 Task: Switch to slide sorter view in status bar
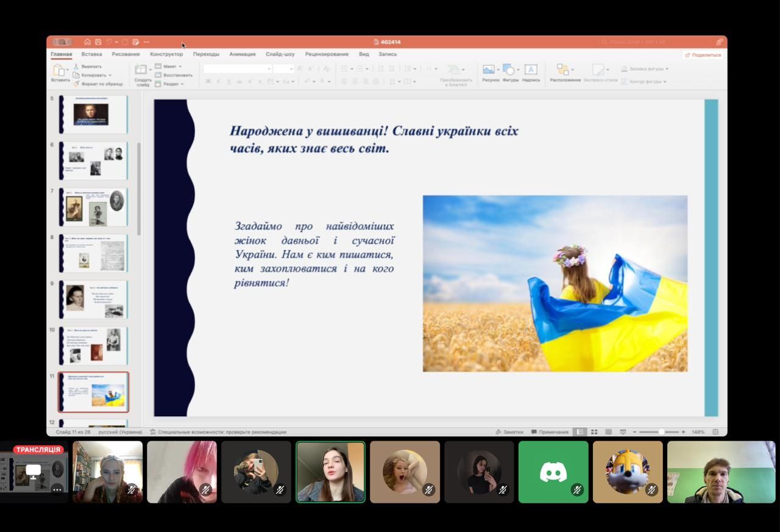click(594, 431)
